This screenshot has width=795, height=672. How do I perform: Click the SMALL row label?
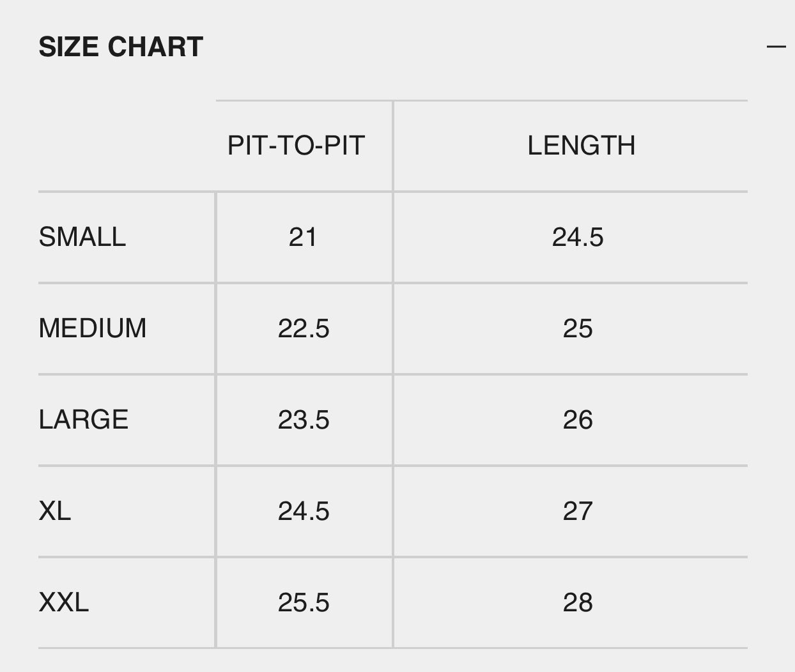[82, 237]
